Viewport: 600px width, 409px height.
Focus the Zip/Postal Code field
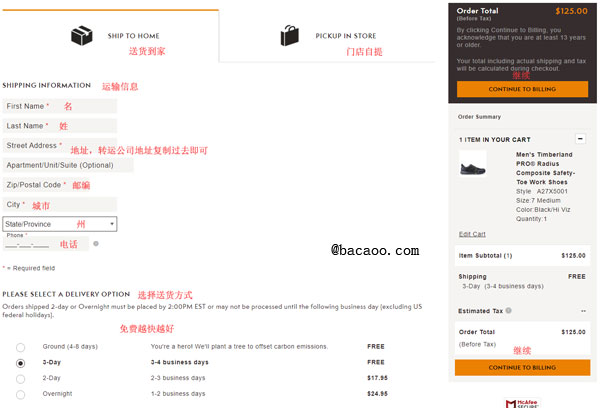(60, 185)
